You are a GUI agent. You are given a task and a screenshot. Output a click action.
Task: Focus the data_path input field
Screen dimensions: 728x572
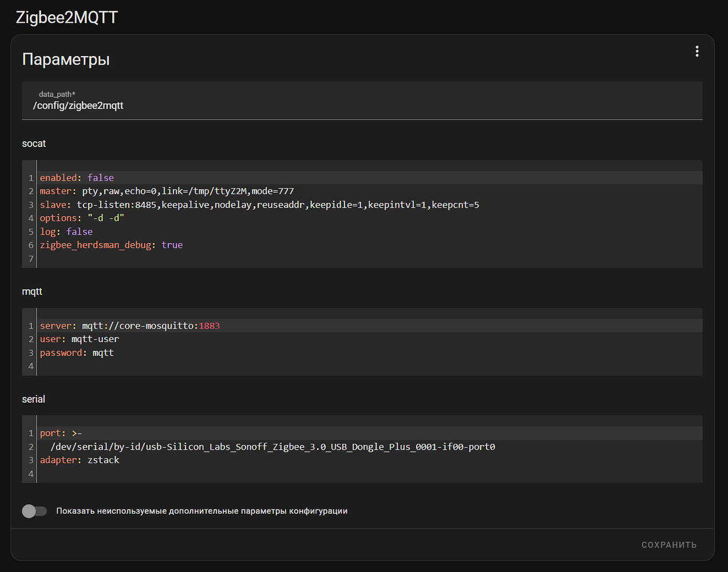coord(362,105)
